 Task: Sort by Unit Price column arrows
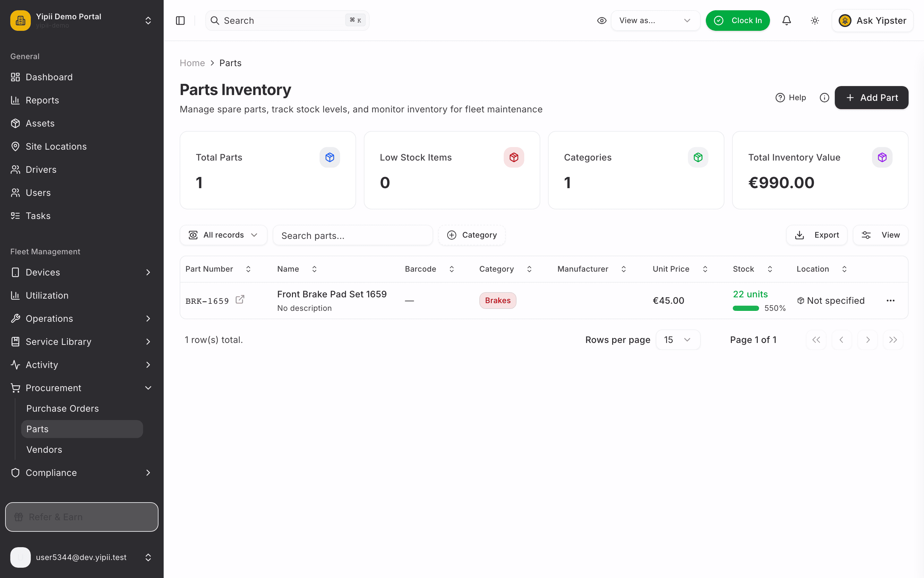pos(705,269)
